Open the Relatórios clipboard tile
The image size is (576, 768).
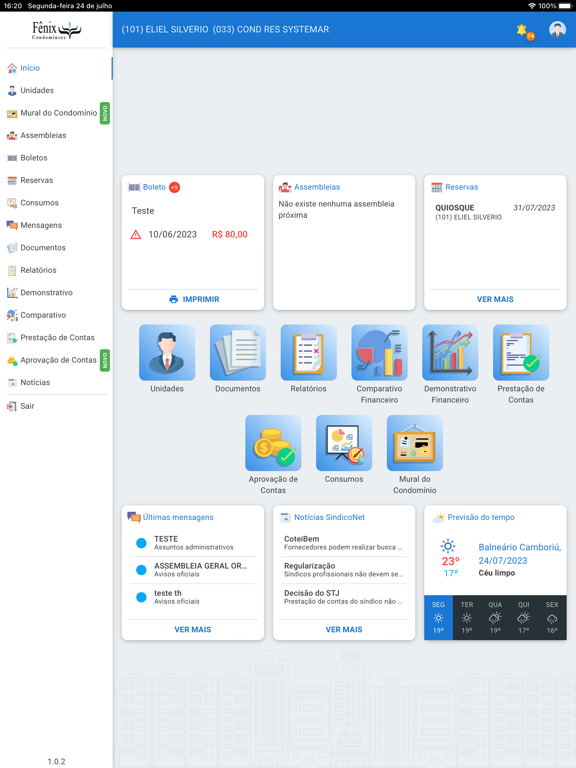tap(309, 352)
